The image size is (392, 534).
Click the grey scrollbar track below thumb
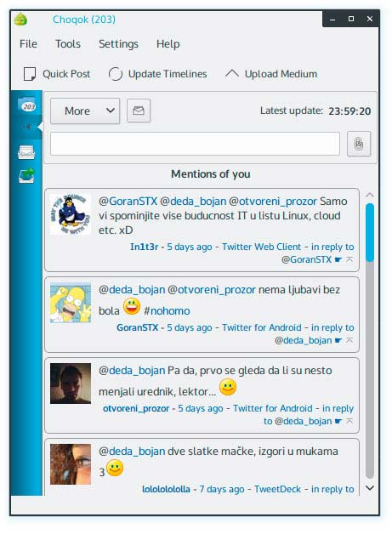coord(370,370)
